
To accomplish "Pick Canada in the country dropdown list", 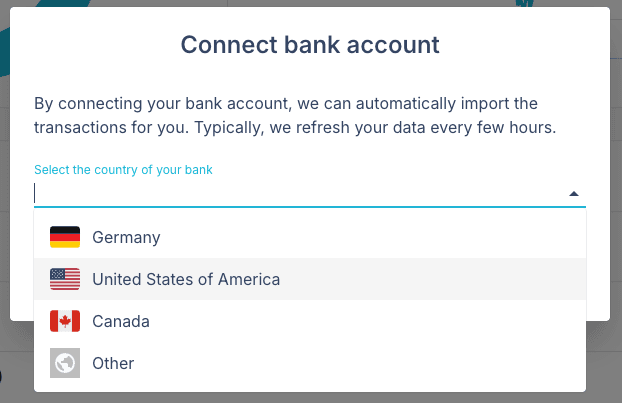I will coord(120,321).
